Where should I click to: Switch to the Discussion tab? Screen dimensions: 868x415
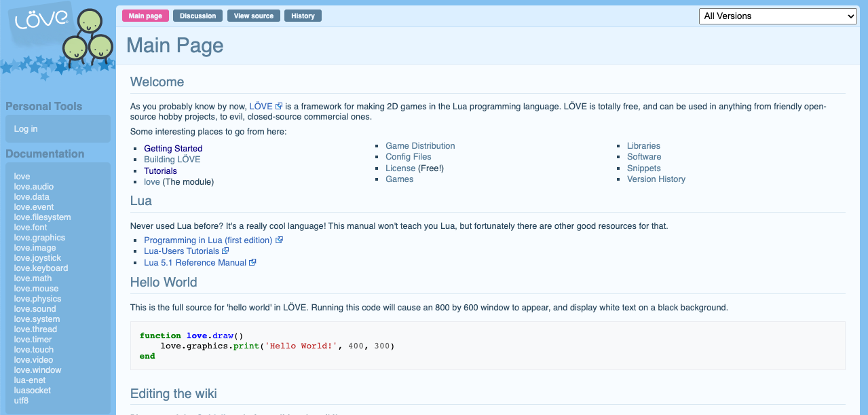[x=197, y=16]
